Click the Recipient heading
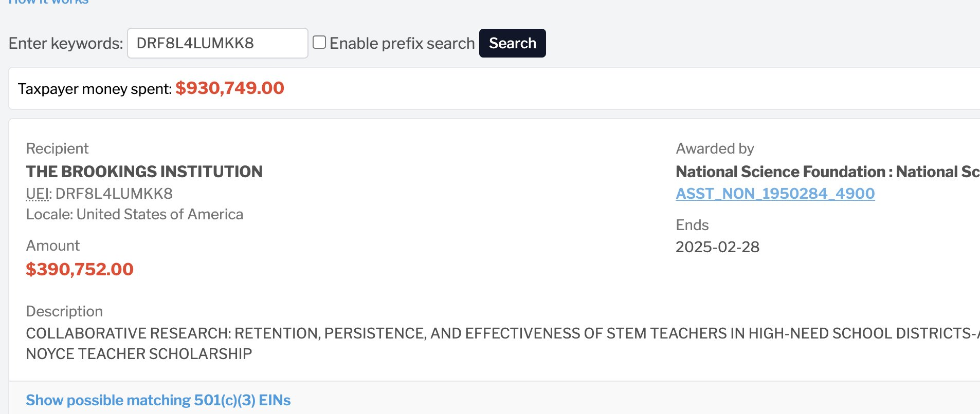Screen dimensions: 980x414 pyautogui.click(x=57, y=148)
